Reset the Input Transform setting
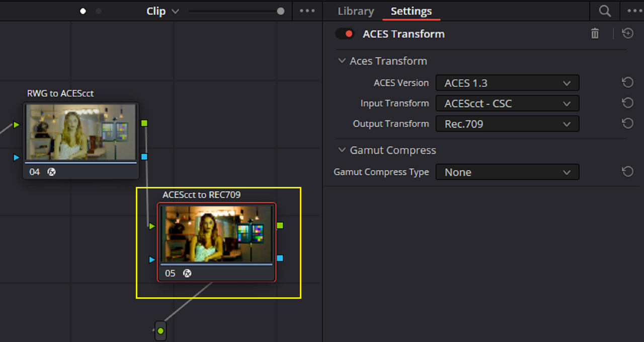The width and height of the screenshot is (644, 342). coord(627,103)
